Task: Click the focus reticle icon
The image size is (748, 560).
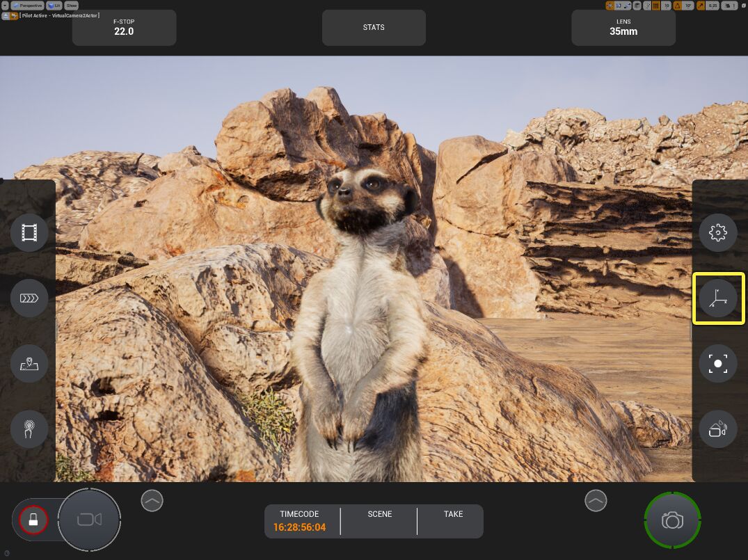Action: point(717,364)
